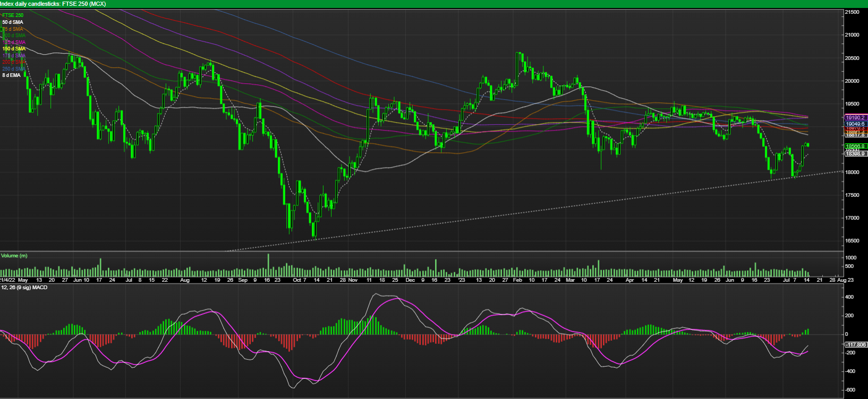Click the -117.806 MACD value tag
Viewport: 868px width, 399px height.
pos(855,345)
